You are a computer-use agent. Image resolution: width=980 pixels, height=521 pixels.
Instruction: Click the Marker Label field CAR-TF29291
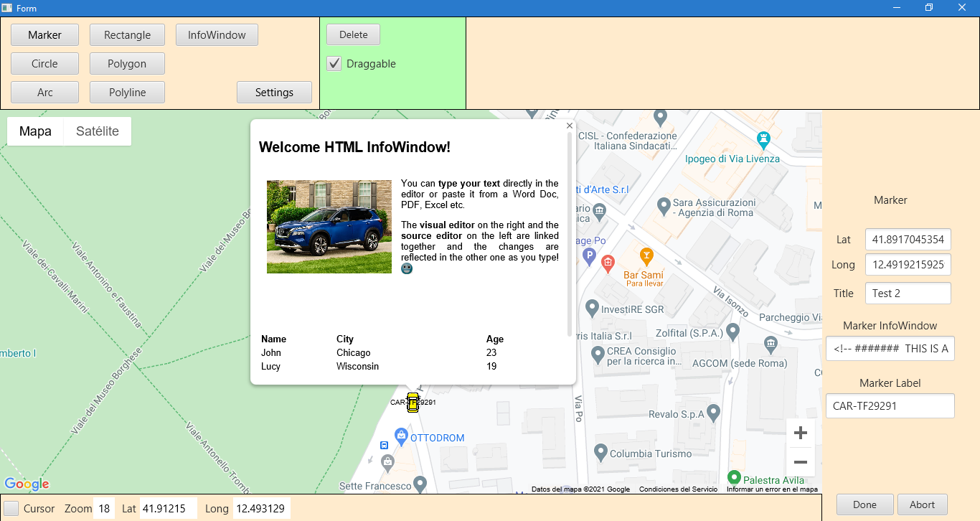890,405
